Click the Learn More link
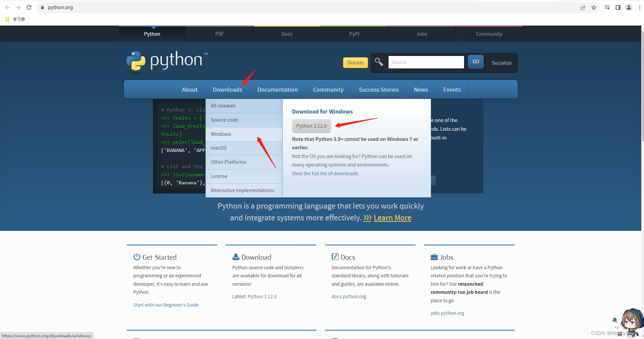Viewport: 644px width, 339px height. [x=392, y=218]
